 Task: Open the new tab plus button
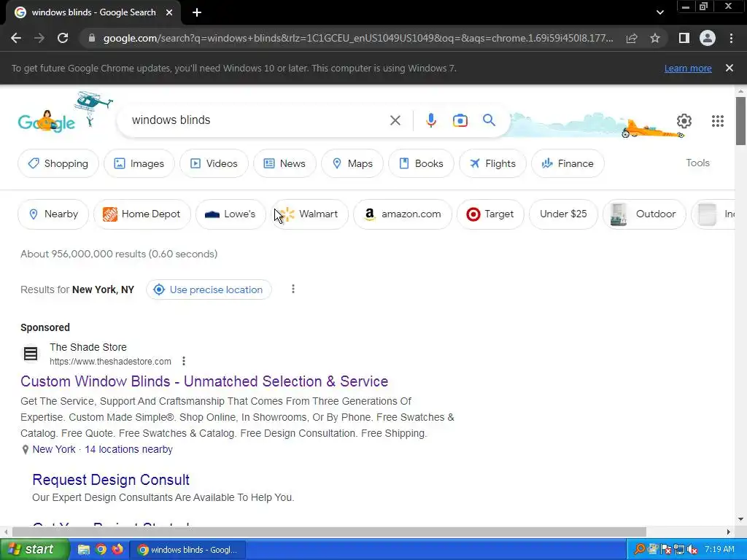197,13
